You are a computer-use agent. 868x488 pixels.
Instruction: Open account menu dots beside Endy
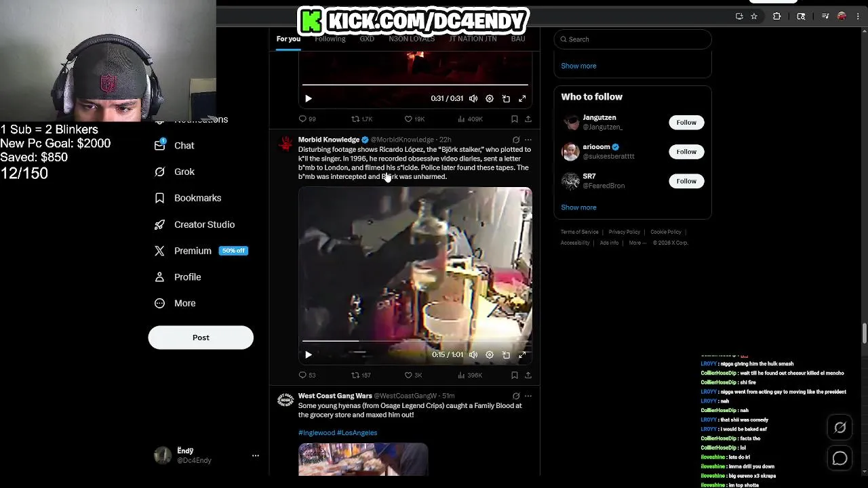point(256,455)
